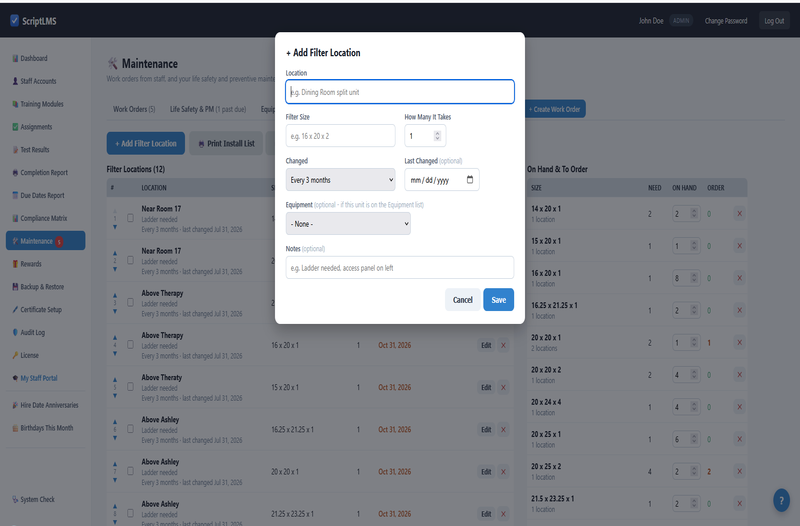Click the help question mark button

click(x=781, y=500)
